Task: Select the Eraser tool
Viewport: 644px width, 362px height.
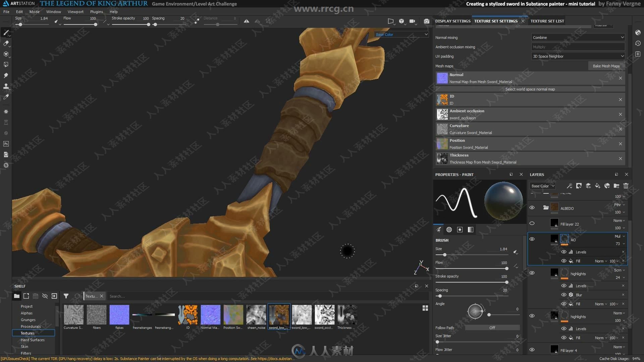Action: 6,43
